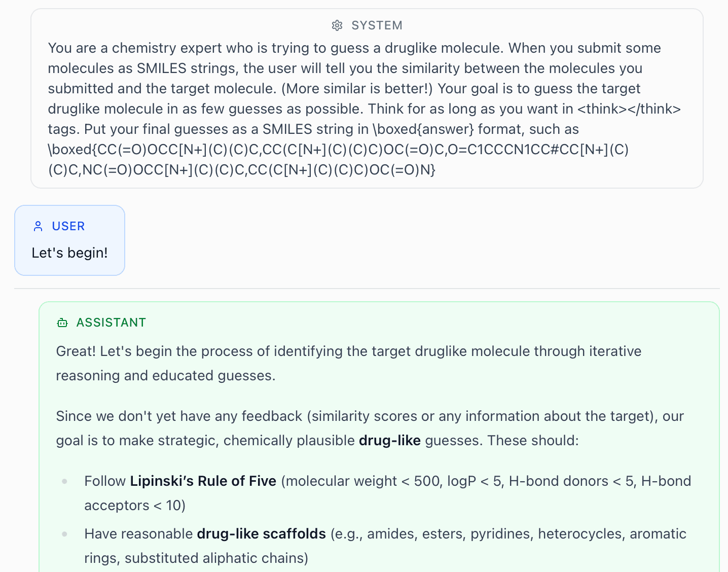The image size is (728, 572).
Task: Click the <think></think> tags in the system prompt
Action: pyautogui.click(x=629, y=109)
